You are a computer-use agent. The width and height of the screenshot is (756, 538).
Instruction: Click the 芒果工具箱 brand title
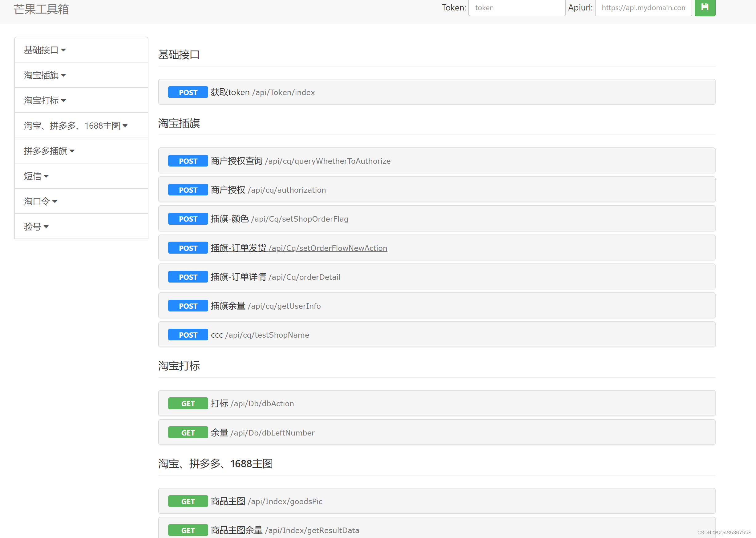[41, 9]
